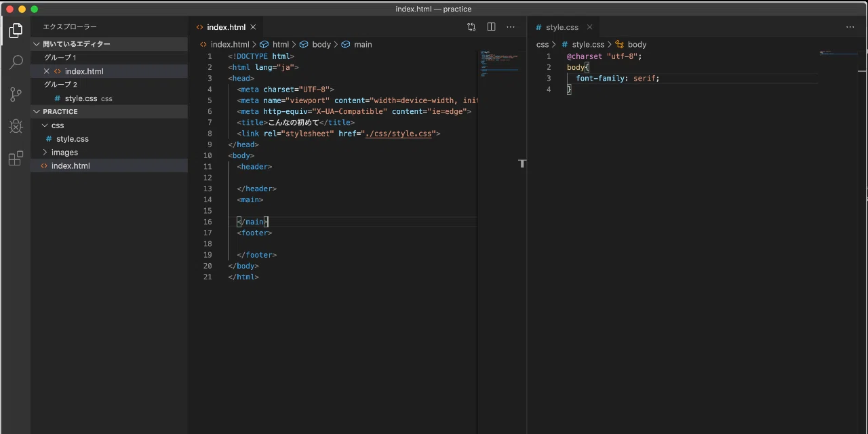Click the エクスプローラー panel title

tap(70, 27)
